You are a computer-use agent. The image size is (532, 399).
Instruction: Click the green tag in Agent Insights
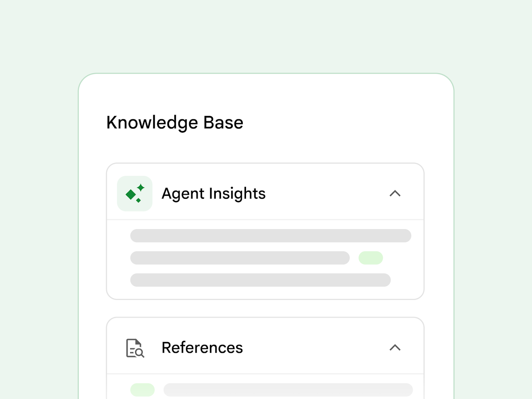click(371, 258)
